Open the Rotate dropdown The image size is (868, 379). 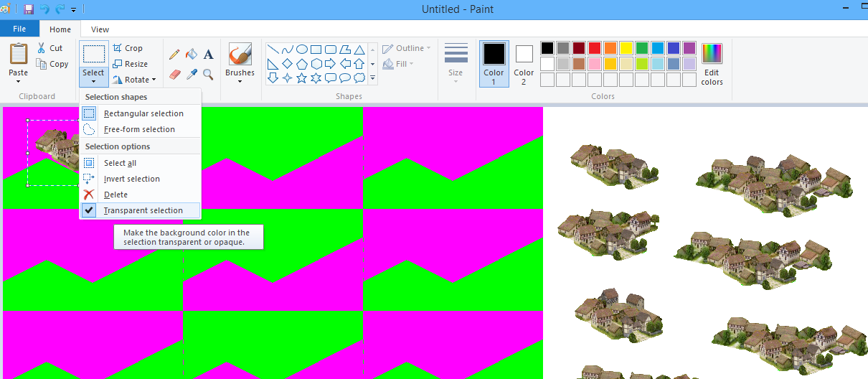(x=133, y=80)
